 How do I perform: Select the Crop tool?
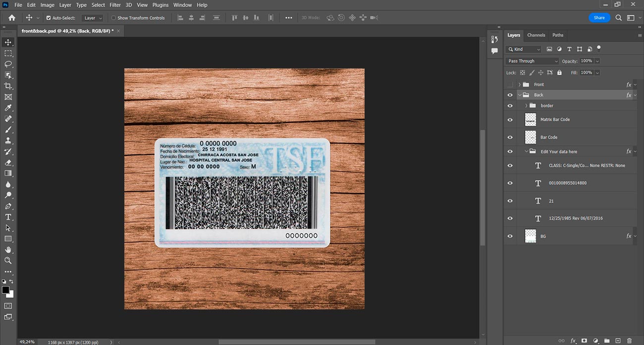click(x=8, y=86)
